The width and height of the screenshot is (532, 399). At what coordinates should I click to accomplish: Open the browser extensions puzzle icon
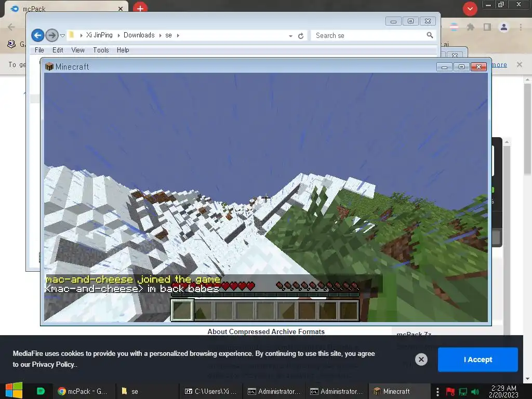(470, 27)
